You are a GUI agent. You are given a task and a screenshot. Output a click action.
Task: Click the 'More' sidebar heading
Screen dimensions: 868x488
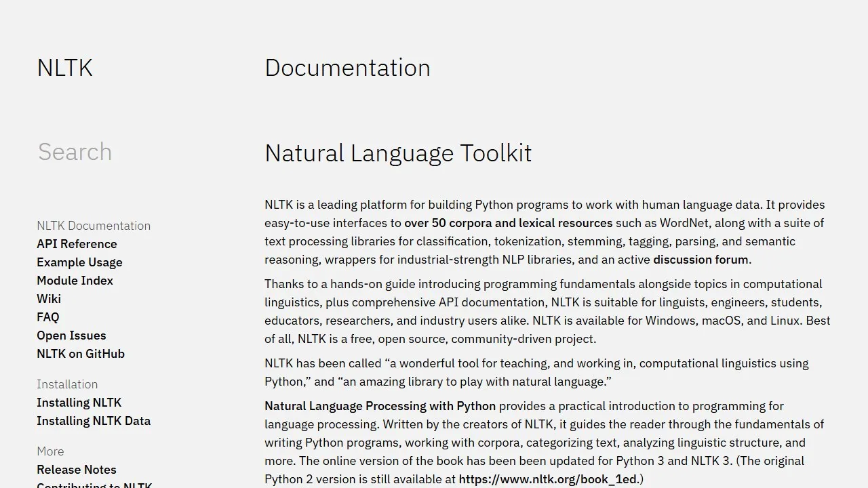point(50,451)
